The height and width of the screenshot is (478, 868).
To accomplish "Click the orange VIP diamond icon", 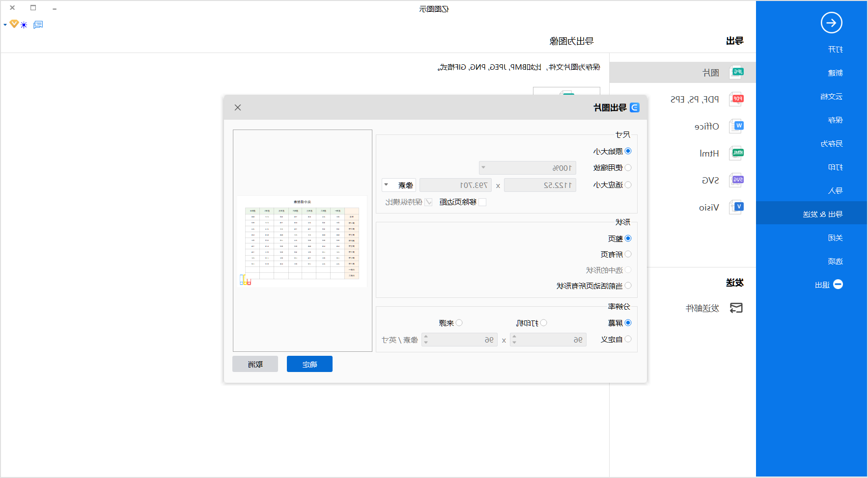I will coord(14,24).
